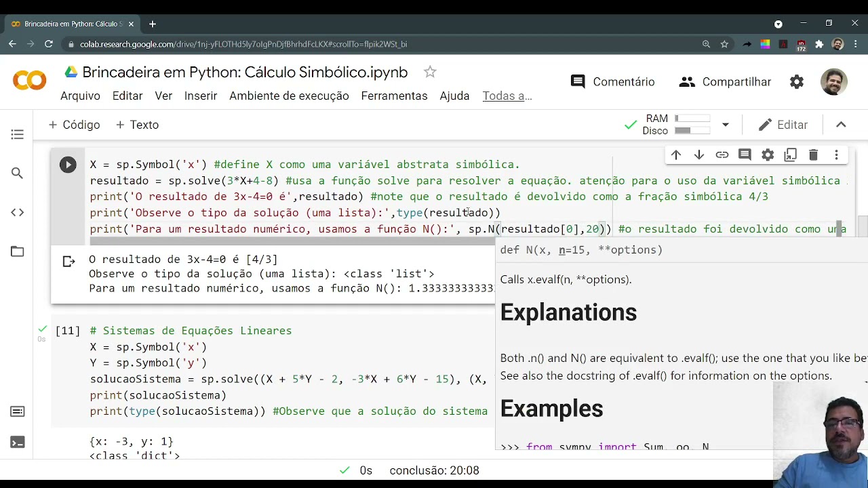Open the Comentário panel
Viewport: 868px width, 488px height.
point(613,82)
